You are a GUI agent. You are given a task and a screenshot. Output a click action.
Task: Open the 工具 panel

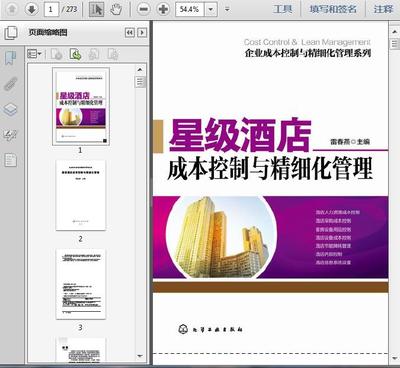pos(283,9)
